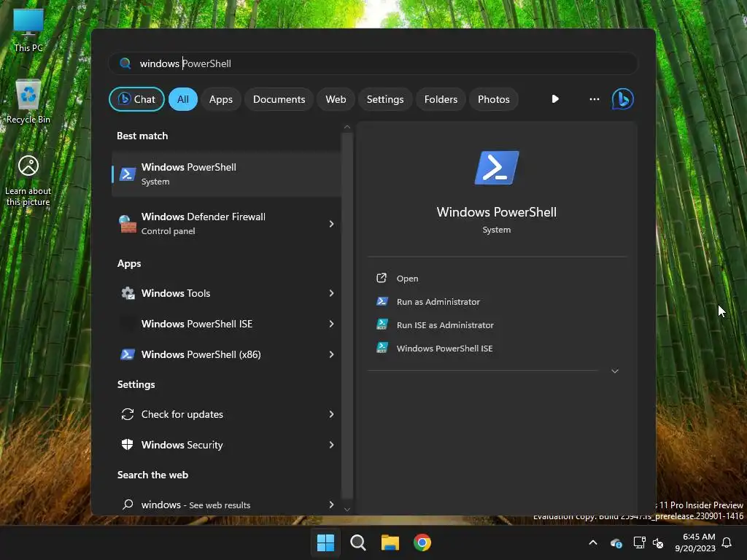The height and width of the screenshot is (560, 747).
Task: Expand Windows Defender Firewall result chevron
Action: (x=332, y=224)
